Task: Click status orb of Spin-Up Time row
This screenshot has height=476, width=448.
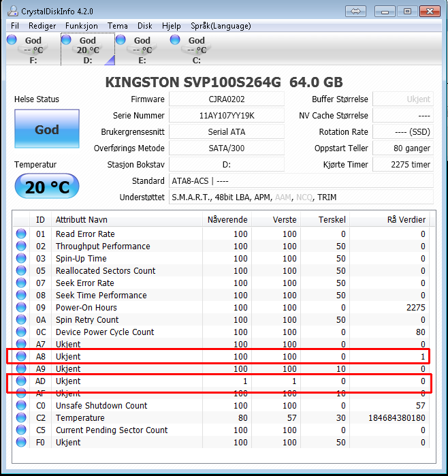Action: (21, 258)
